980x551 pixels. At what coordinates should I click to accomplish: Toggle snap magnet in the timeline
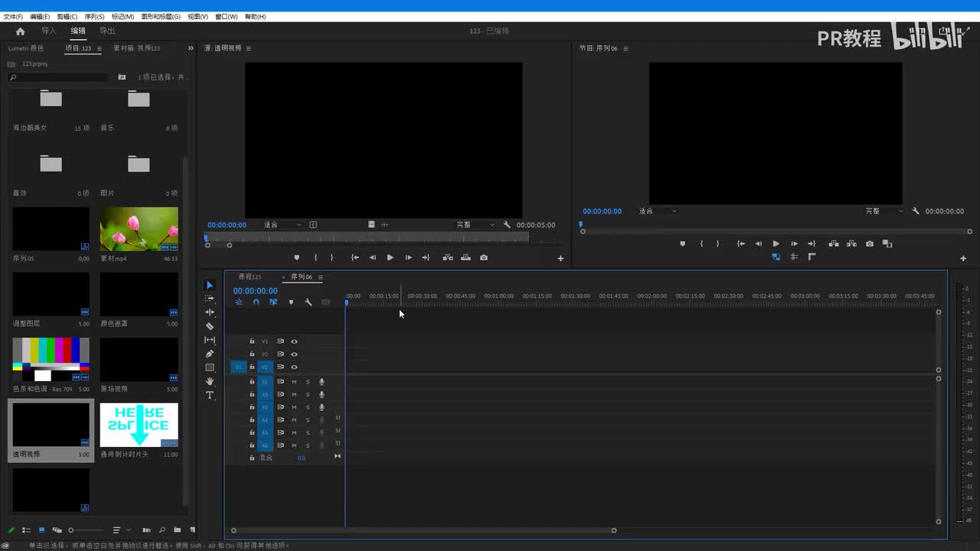256,302
